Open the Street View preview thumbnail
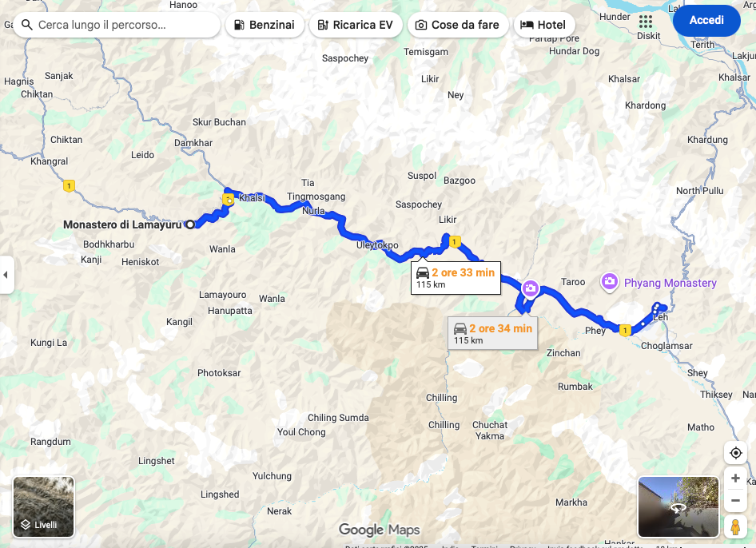The height and width of the screenshot is (548, 756). coord(678,506)
